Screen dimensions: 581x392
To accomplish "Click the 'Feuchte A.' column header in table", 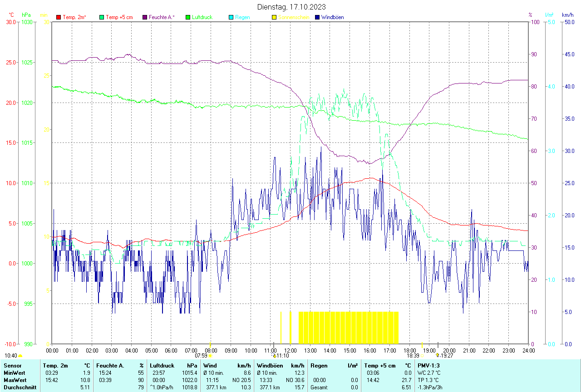I will pos(110,366).
